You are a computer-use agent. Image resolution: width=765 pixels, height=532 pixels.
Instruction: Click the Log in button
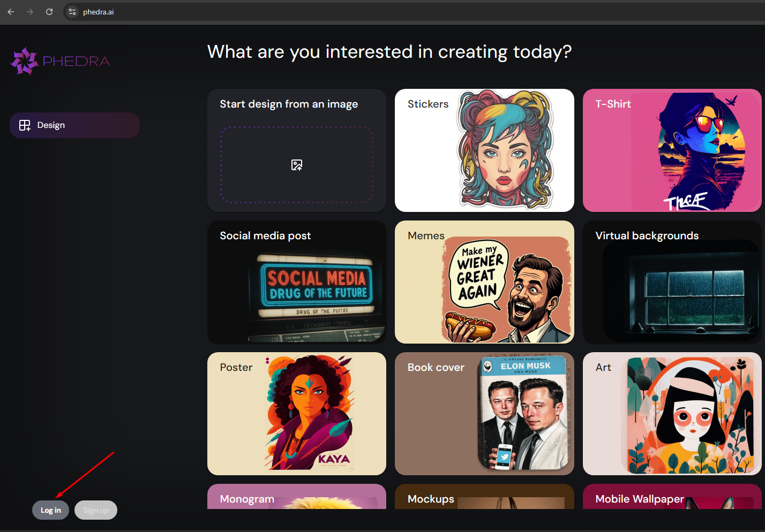click(x=51, y=510)
